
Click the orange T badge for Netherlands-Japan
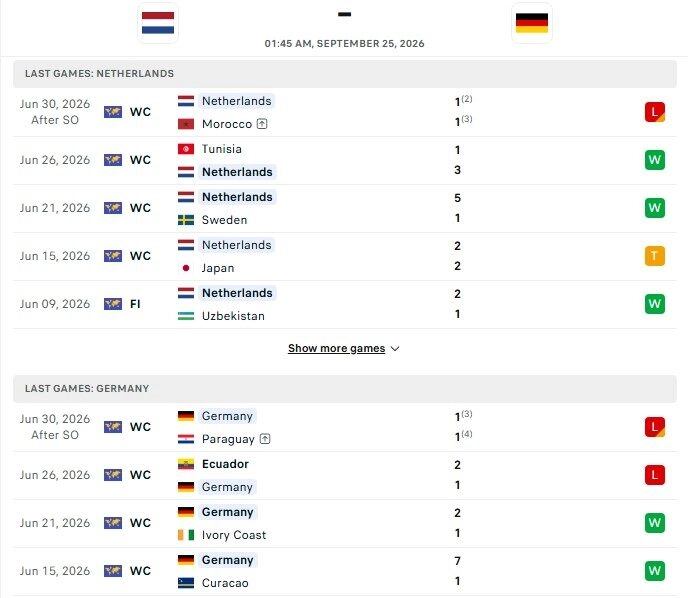[x=655, y=256]
